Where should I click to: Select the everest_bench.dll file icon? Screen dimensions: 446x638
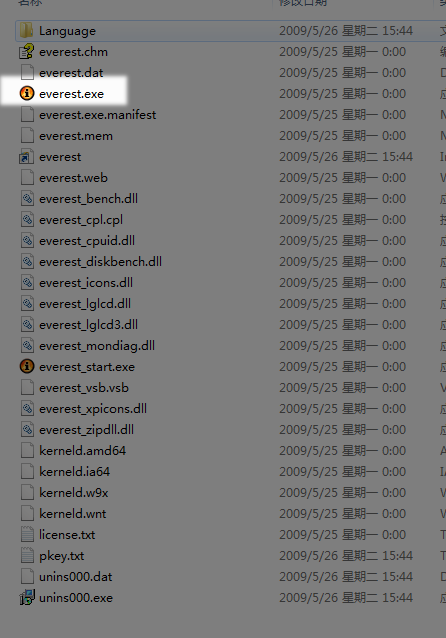click(x=27, y=199)
